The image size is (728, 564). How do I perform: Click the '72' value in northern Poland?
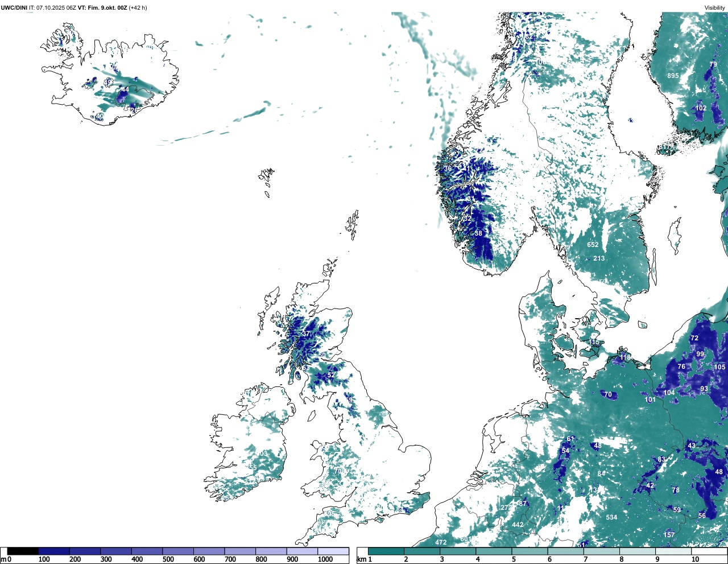(694, 338)
